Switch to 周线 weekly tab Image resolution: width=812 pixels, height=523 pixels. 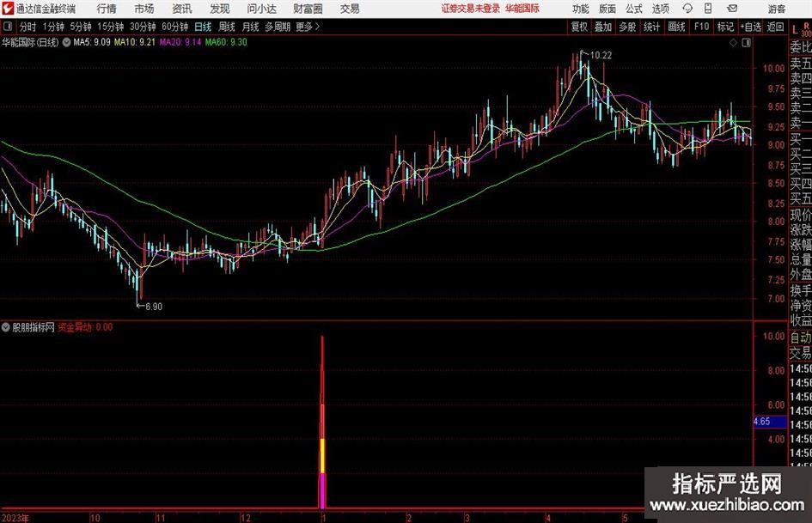pyautogui.click(x=226, y=27)
